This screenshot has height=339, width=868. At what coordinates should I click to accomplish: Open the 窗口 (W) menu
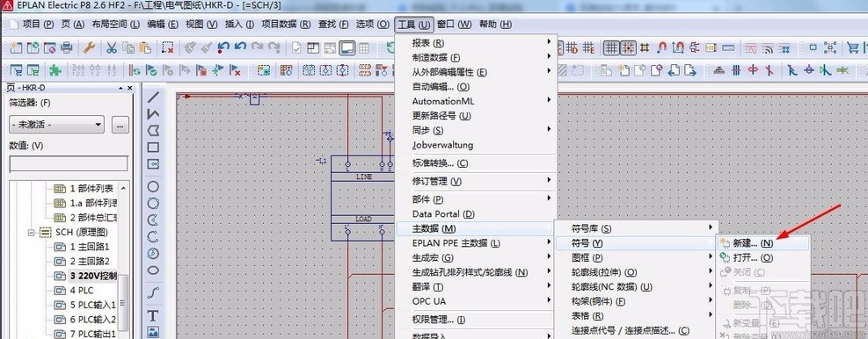coord(454,25)
